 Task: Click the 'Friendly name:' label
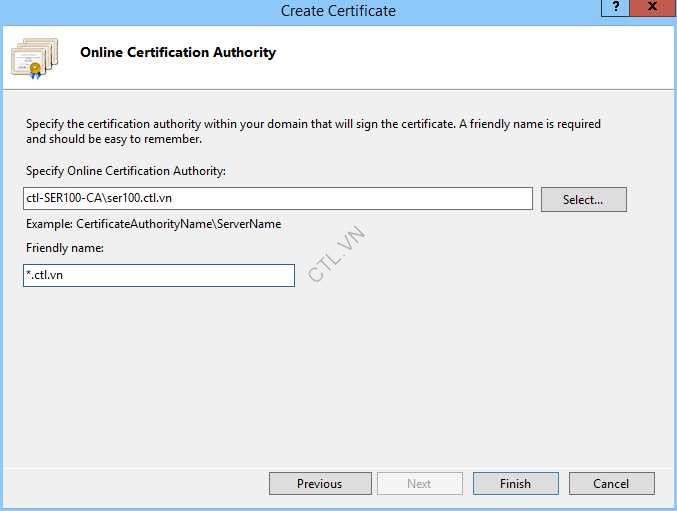pyautogui.click(x=65, y=248)
